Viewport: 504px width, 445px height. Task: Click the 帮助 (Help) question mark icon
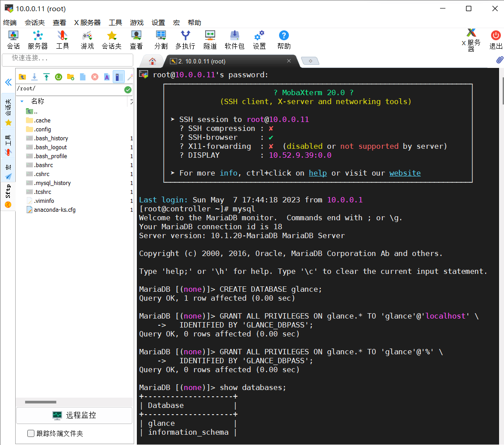pyautogui.click(x=284, y=40)
